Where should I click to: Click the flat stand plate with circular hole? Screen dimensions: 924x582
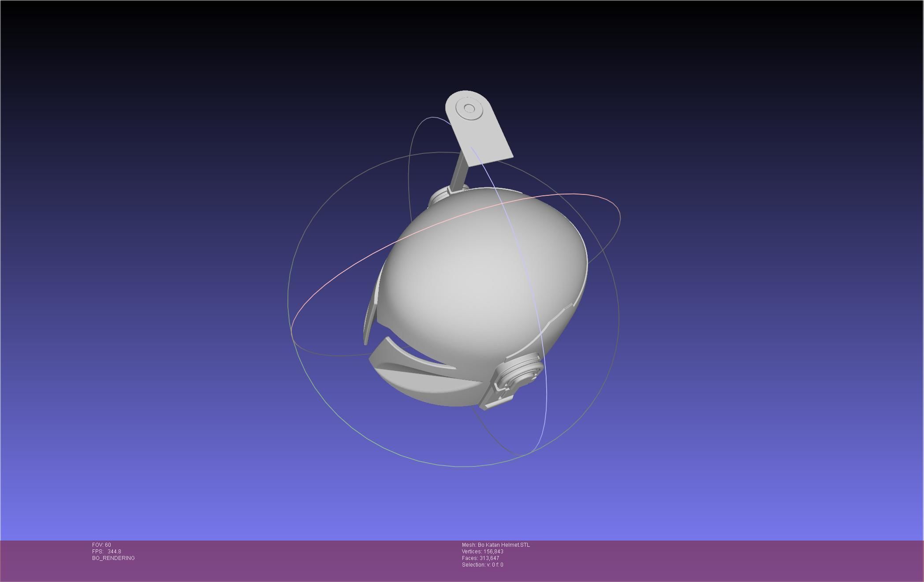tap(478, 128)
